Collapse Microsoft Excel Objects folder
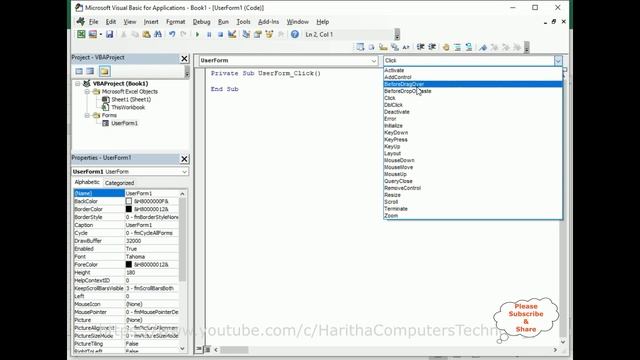640x360 pixels. point(87,91)
